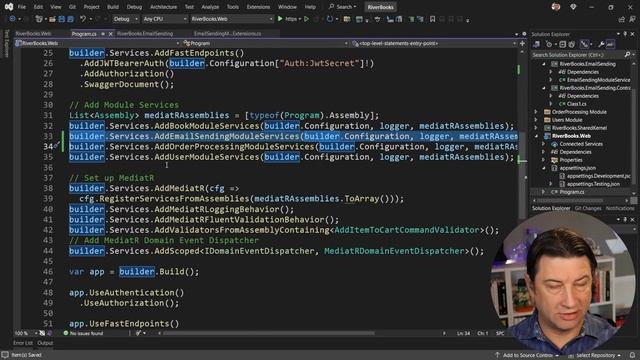
Task: Open the File menu
Action: pos(22,7)
